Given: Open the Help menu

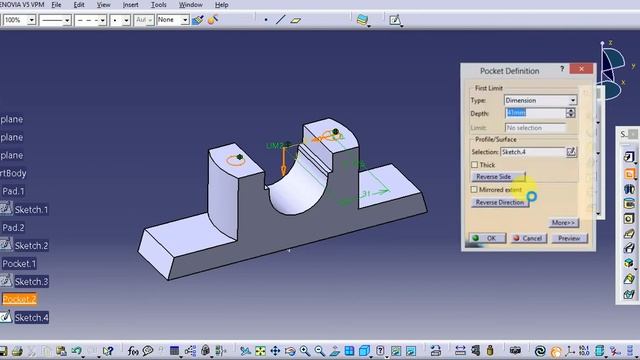Looking at the screenshot, I should point(221,5).
